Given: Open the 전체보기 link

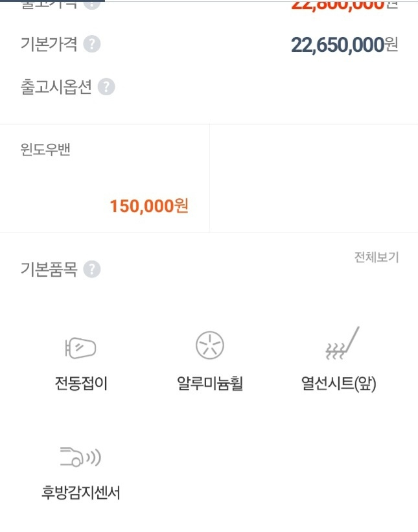Looking at the screenshot, I should [377, 257].
